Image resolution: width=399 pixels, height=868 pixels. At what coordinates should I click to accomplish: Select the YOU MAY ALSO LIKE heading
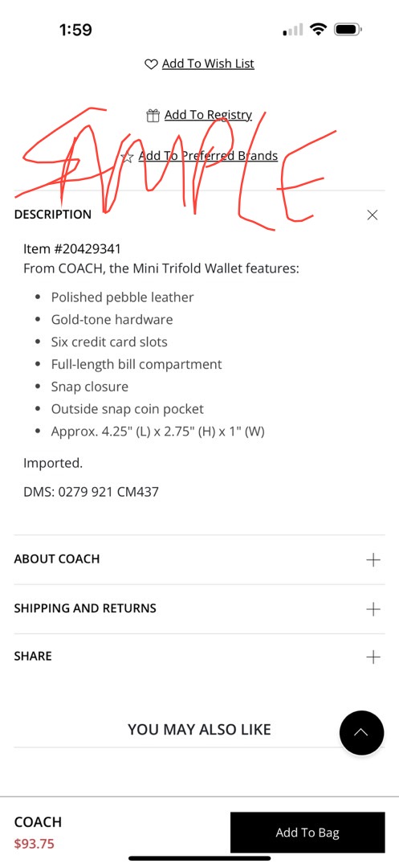point(199,730)
